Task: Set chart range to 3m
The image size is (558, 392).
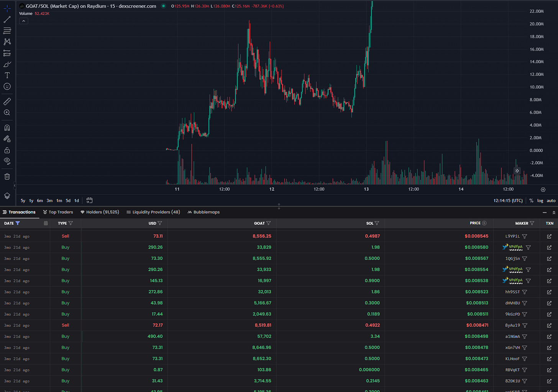Action: pyautogui.click(x=49, y=201)
